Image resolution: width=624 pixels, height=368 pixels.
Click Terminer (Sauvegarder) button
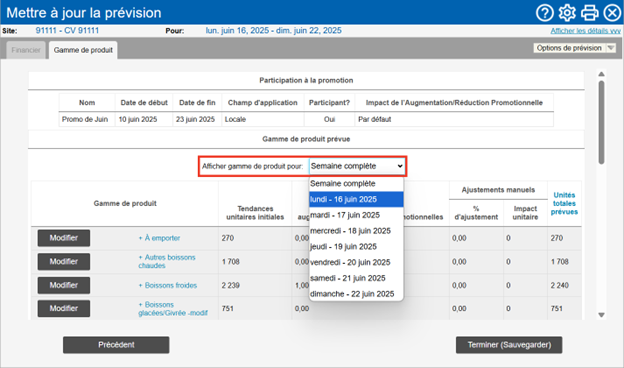509,345
